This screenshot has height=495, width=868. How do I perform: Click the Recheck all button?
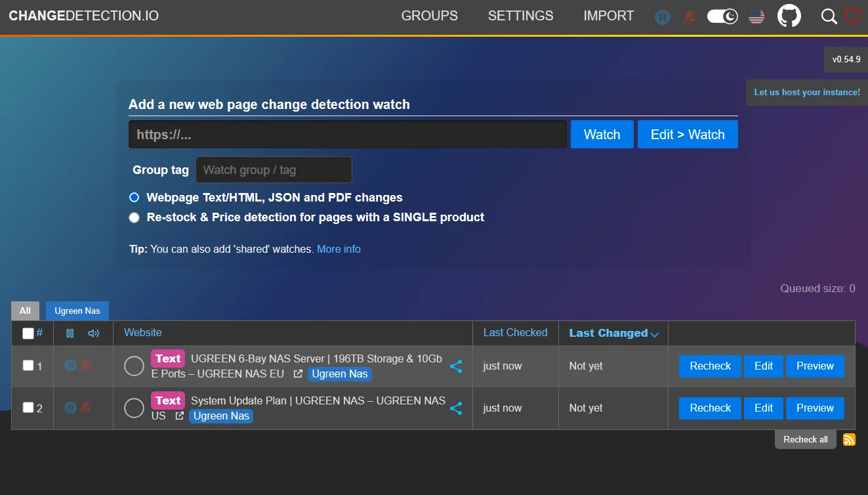(x=806, y=440)
